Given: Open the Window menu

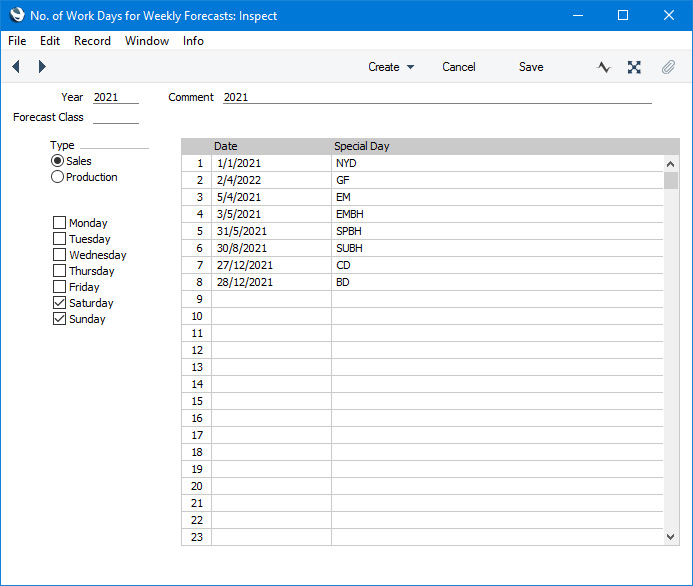Looking at the screenshot, I should (147, 41).
